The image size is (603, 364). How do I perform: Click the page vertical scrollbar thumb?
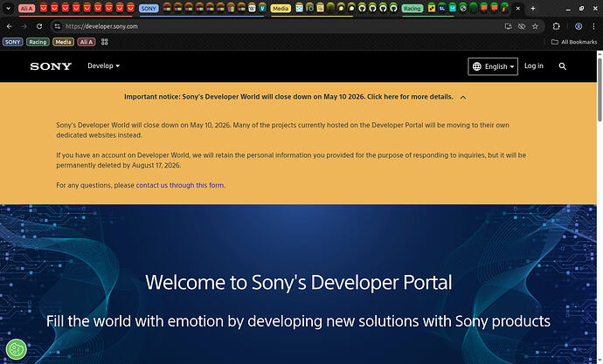(600, 89)
